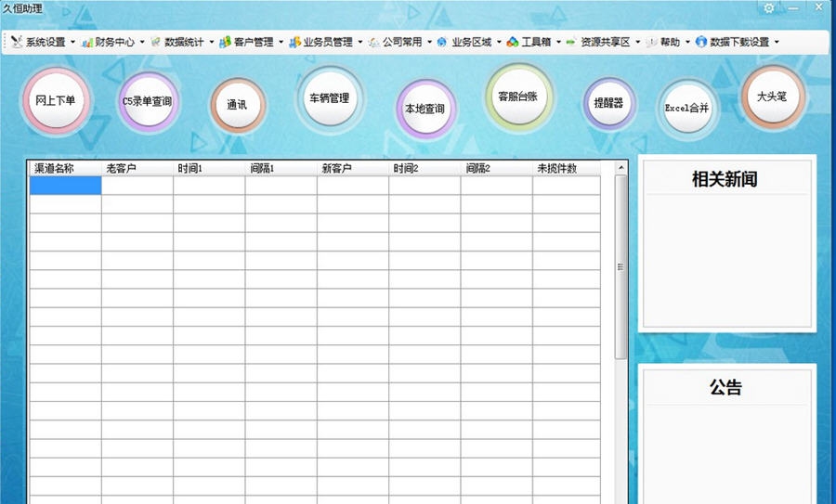Open the 提醒器 round button
Image resolution: width=836 pixels, height=504 pixels.
(608, 103)
